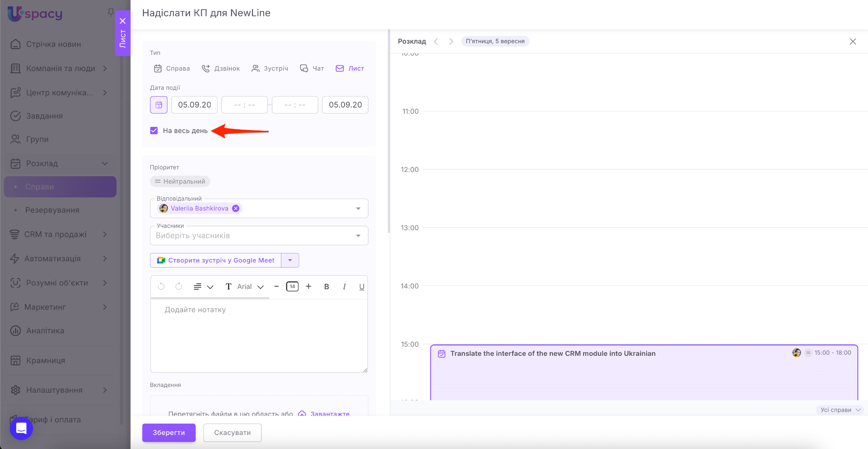Image resolution: width=868 pixels, height=449 pixels.
Task: Increase font size with plus icon
Action: click(x=309, y=287)
